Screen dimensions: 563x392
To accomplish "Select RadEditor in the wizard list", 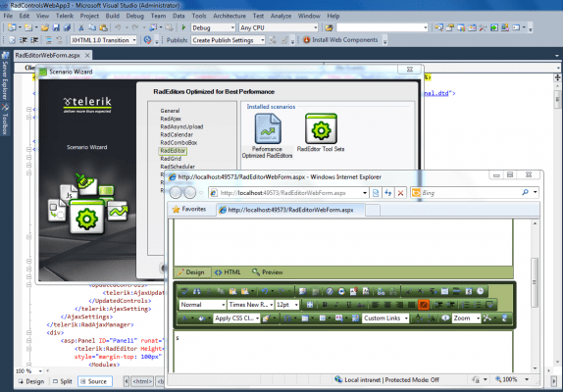I will (x=173, y=151).
